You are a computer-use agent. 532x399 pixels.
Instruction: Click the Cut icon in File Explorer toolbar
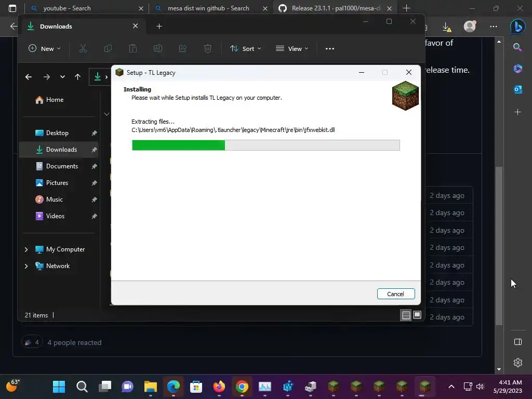click(x=83, y=48)
